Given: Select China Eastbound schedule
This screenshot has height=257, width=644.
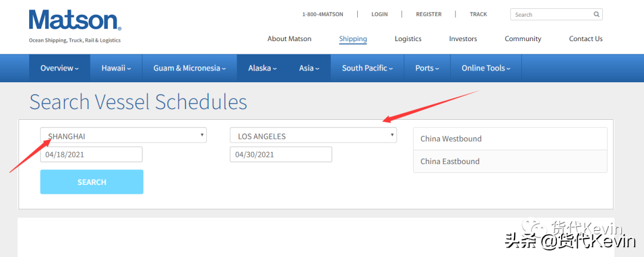Looking at the screenshot, I should pos(510,162).
